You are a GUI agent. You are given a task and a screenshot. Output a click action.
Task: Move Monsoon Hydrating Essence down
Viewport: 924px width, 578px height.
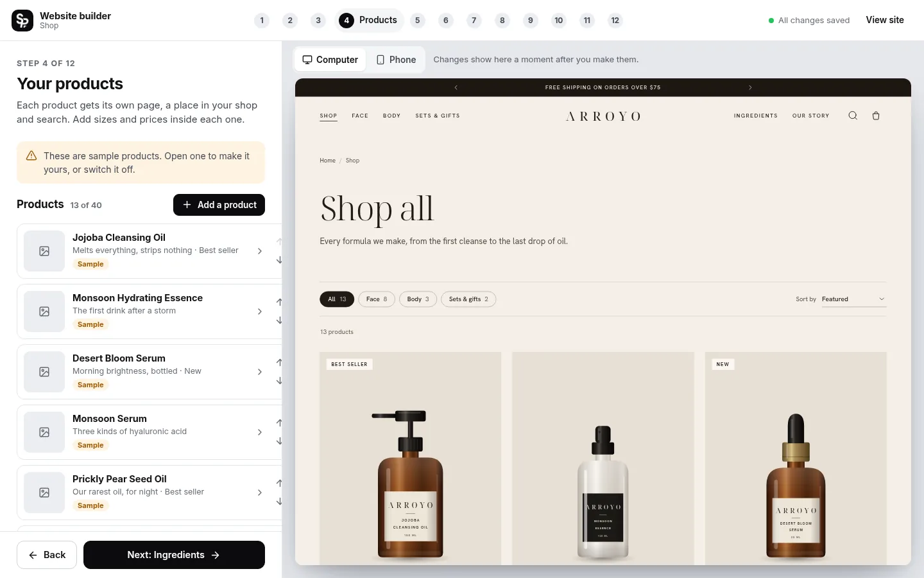point(279,320)
